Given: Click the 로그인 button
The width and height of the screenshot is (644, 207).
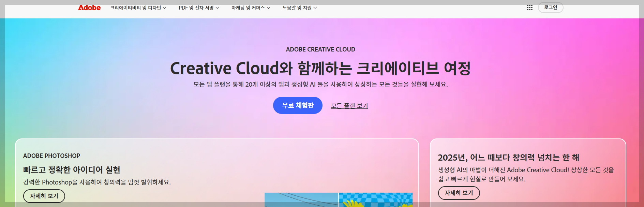Looking at the screenshot, I should 551,8.
